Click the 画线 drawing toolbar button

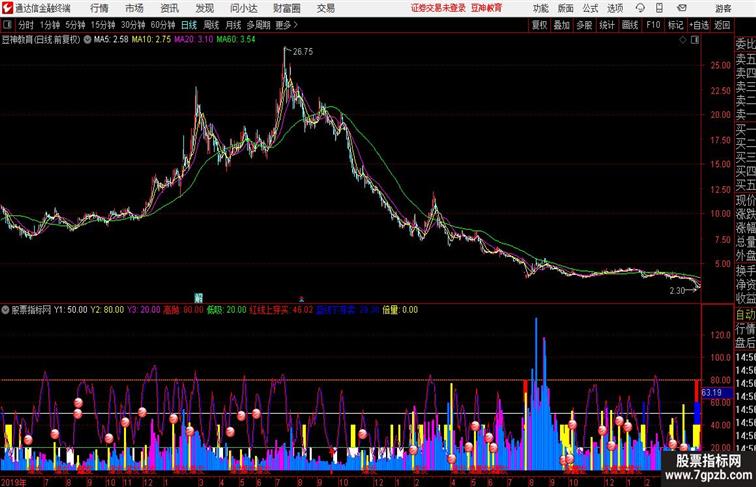click(x=630, y=25)
